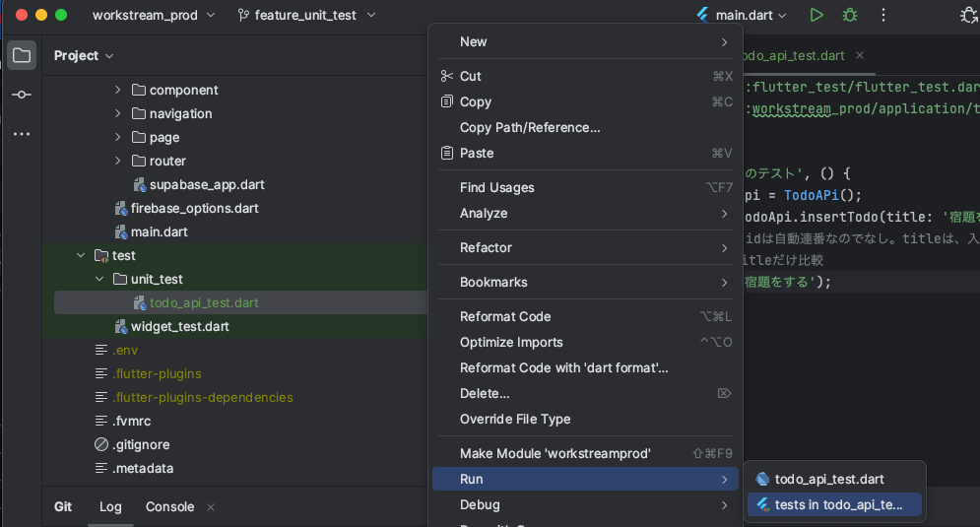Switch to the Console tab
The image size is (980, 527).
[170, 507]
